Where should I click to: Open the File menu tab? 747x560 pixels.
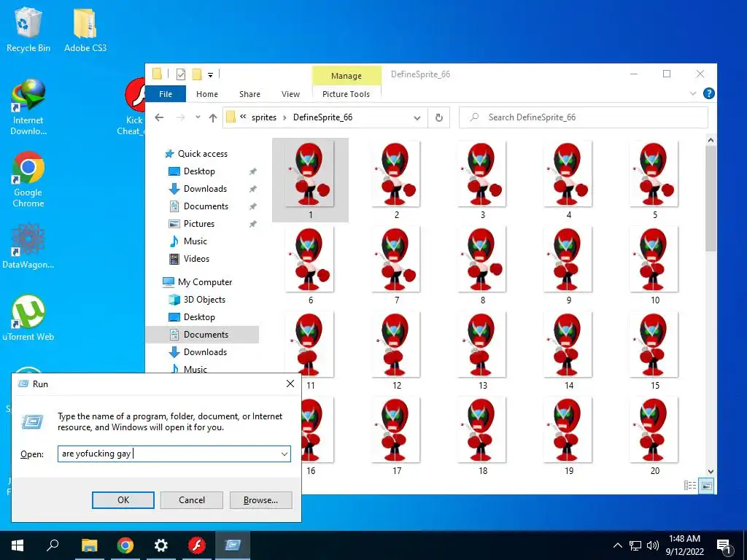click(166, 94)
